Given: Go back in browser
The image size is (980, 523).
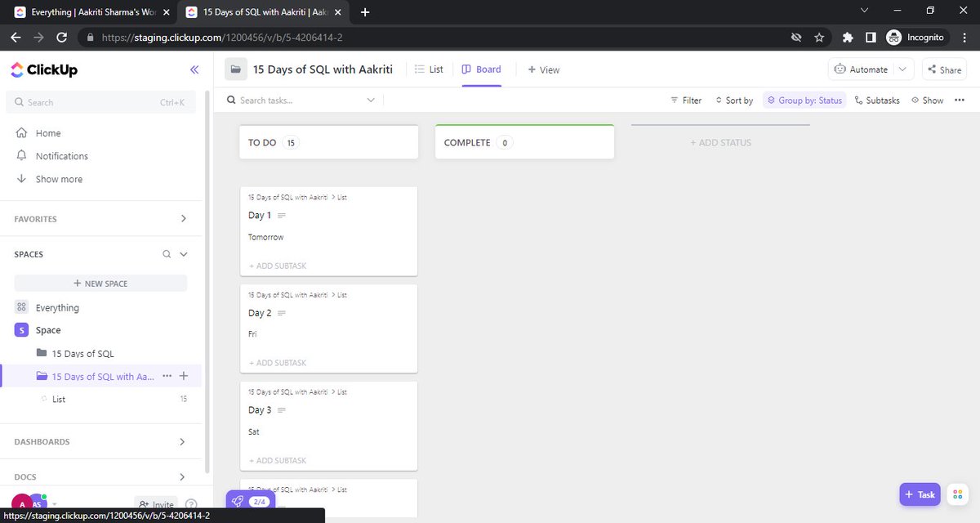Looking at the screenshot, I should tap(16, 37).
